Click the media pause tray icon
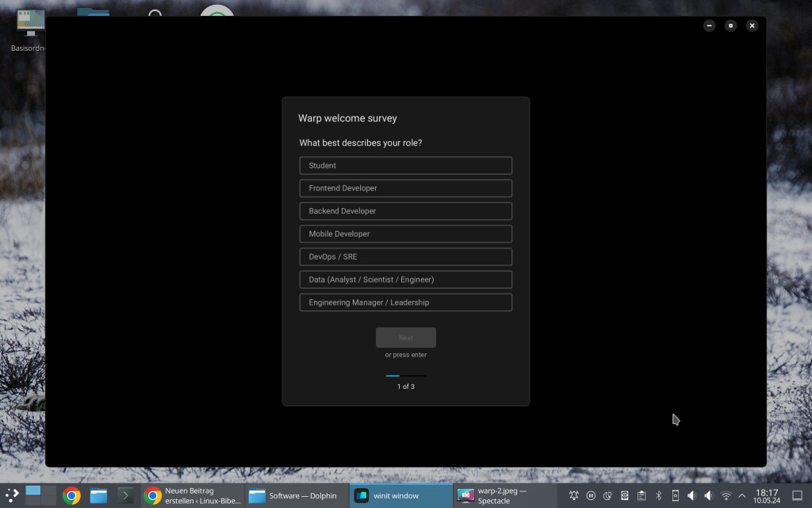The width and height of the screenshot is (812, 508). 591,495
